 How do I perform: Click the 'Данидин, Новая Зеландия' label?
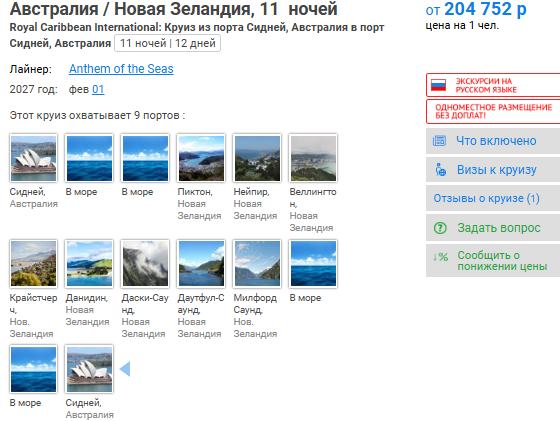point(88,310)
